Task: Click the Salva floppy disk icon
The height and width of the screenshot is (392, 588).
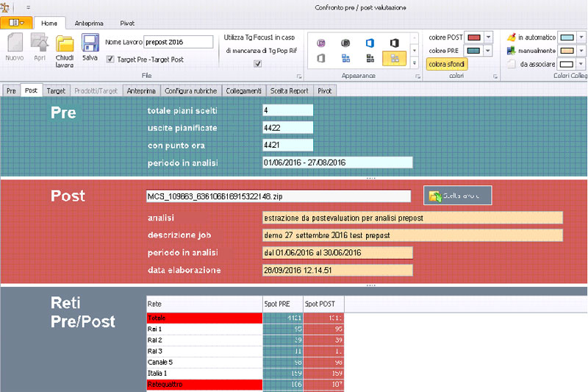Action: tap(90, 48)
